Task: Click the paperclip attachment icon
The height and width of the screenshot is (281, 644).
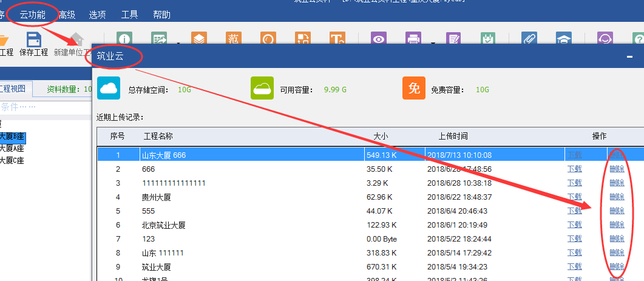Action: (529, 39)
